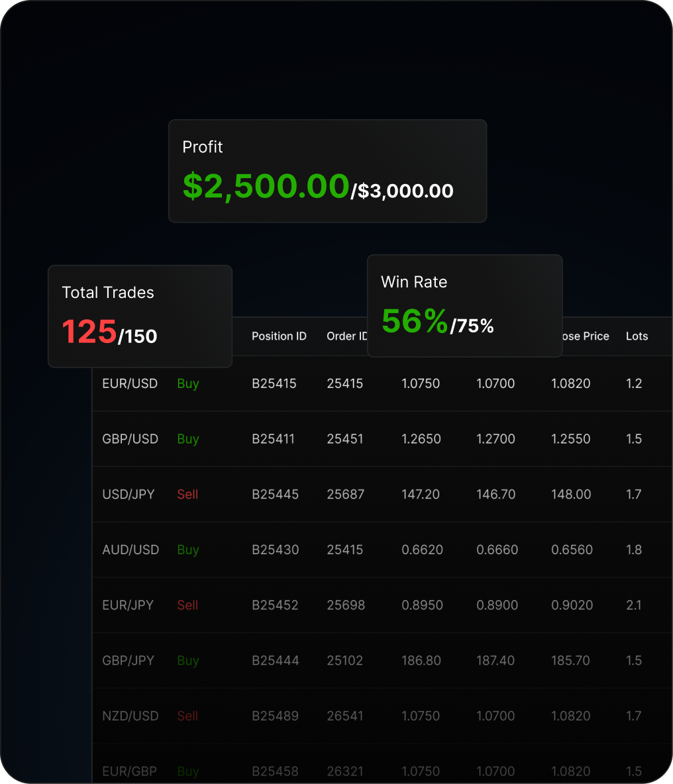The image size is (673, 784).
Task: Select the Profit stat card
Action: coord(327,170)
